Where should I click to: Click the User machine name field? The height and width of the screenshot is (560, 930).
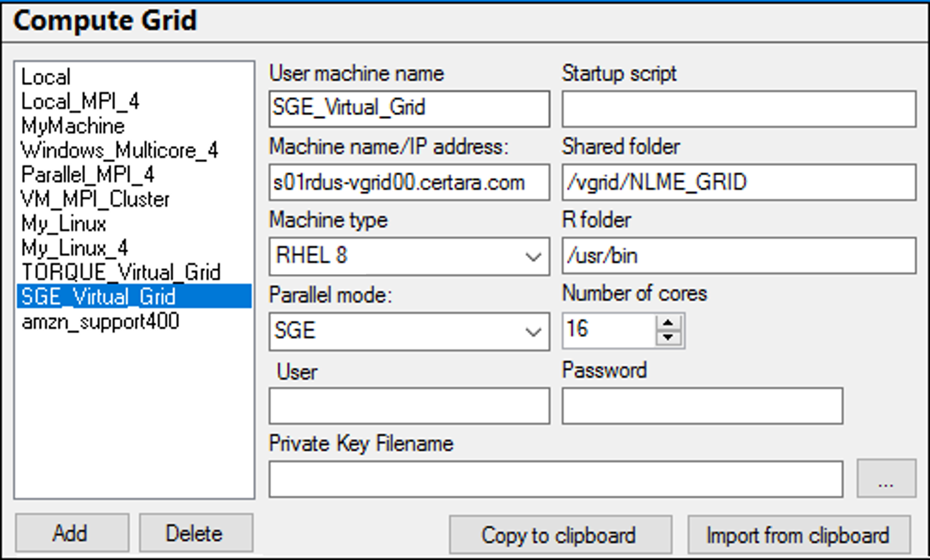pos(409,109)
